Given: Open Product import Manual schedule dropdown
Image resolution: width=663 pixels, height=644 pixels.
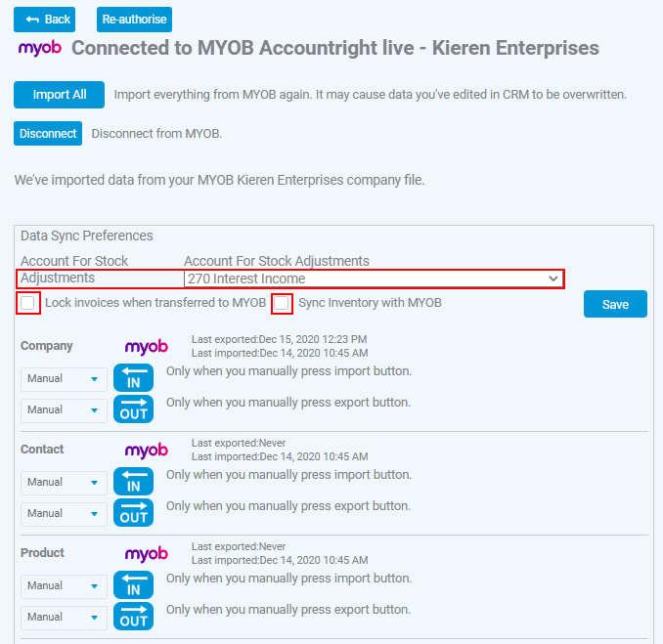Looking at the screenshot, I should coord(64,586).
